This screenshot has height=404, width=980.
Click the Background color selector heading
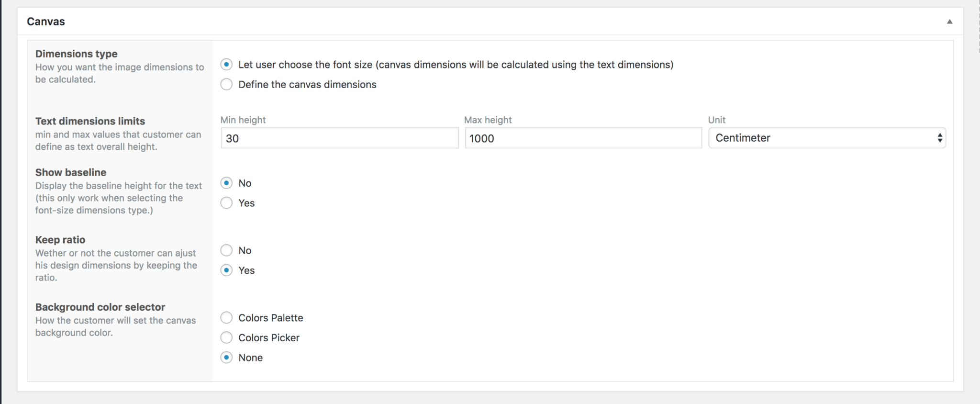pos(100,307)
